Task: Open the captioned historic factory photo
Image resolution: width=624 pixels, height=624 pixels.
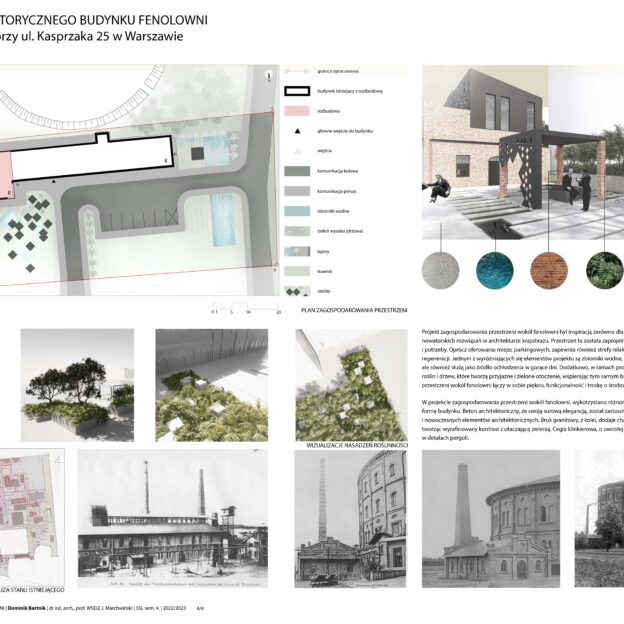Action: pos(172,519)
